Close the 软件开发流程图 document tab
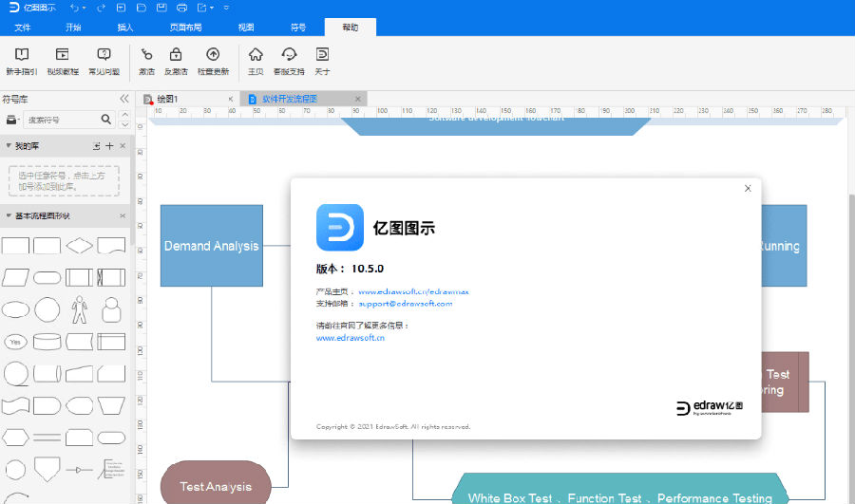Image resolution: width=855 pixels, height=504 pixels. (x=358, y=99)
